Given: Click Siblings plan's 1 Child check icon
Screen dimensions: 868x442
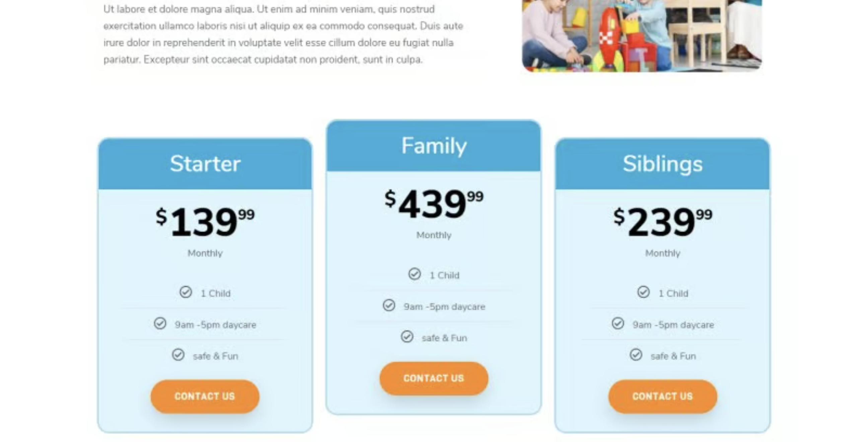Looking at the screenshot, I should (x=643, y=292).
